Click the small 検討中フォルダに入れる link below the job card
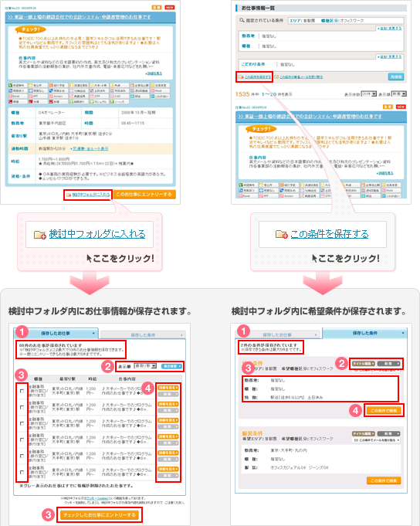 91,195
